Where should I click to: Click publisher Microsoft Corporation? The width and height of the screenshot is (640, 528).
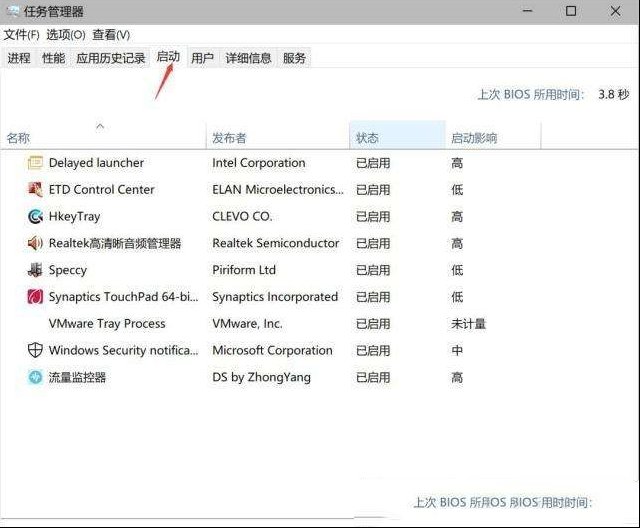click(272, 350)
